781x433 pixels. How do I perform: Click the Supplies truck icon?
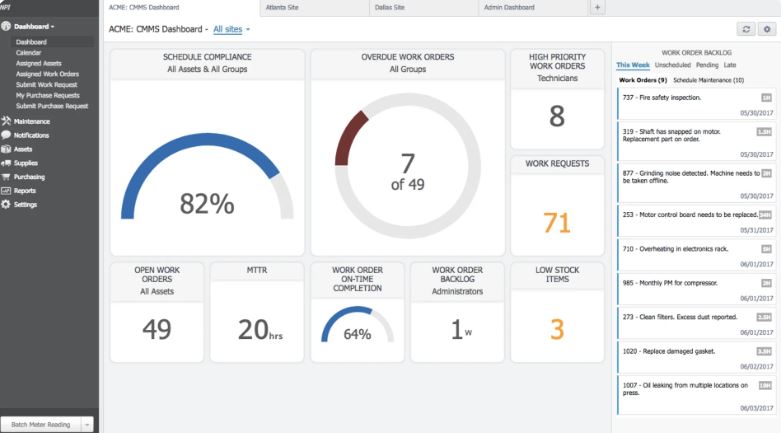(6, 163)
